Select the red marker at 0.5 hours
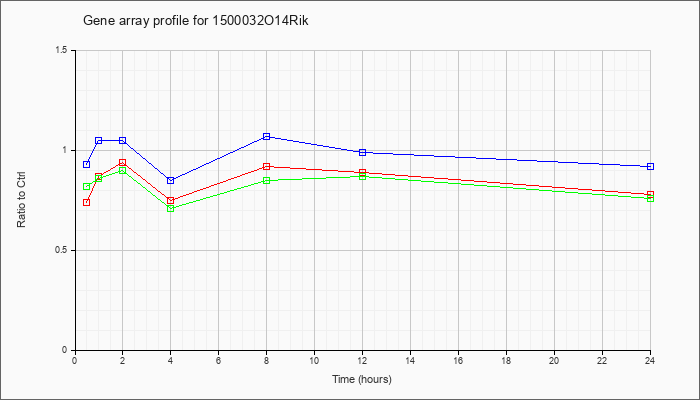This screenshot has height=400, width=700. (x=87, y=202)
